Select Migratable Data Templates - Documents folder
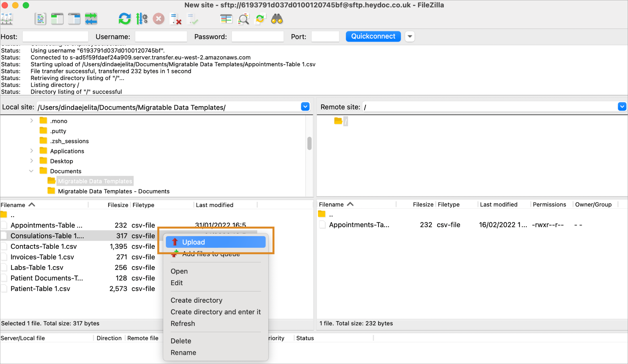Screen dimensions: 628x364 114,191
